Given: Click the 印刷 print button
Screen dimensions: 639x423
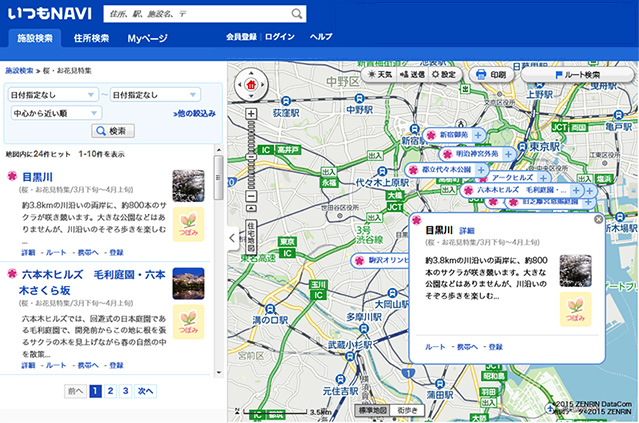Looking at the screenshot, I should coord(491,75).
